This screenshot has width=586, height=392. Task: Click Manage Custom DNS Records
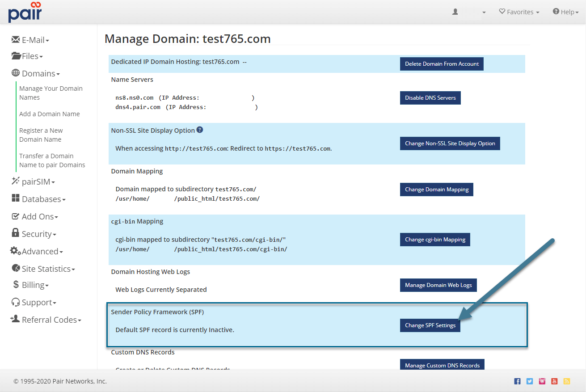click(442, 365)
